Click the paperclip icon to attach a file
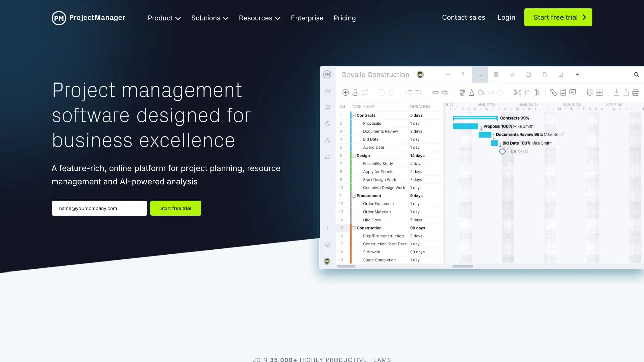 pyautogui.click(x=553, y=93)
